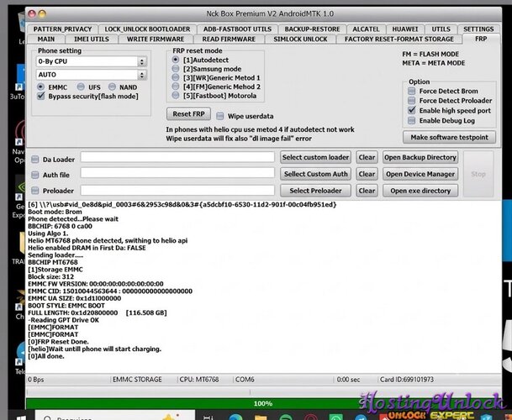The image size is (512, 420).
Task: Click the Stop button
Action: tap(478, 174)
